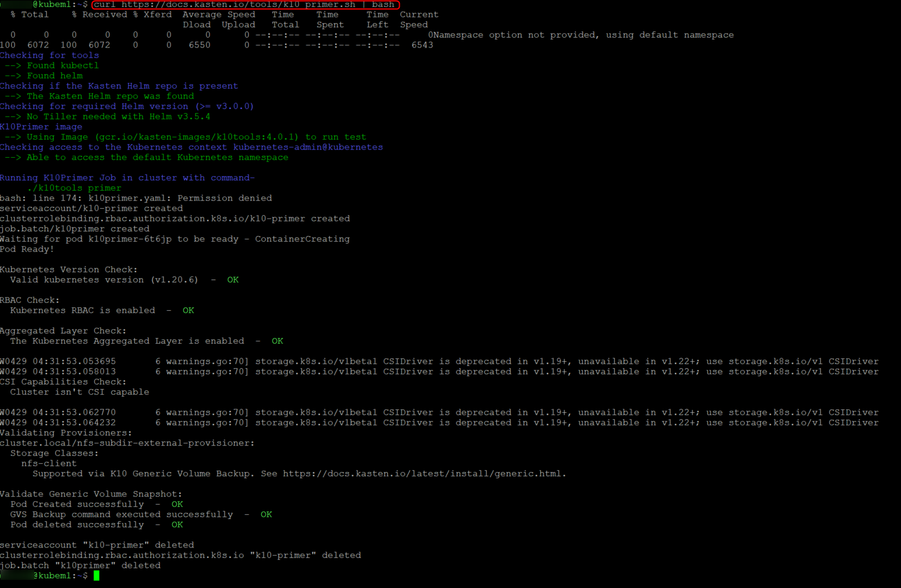Click OK beside GVS Backup command executed
901x588 pixels.
click(266, 515)
